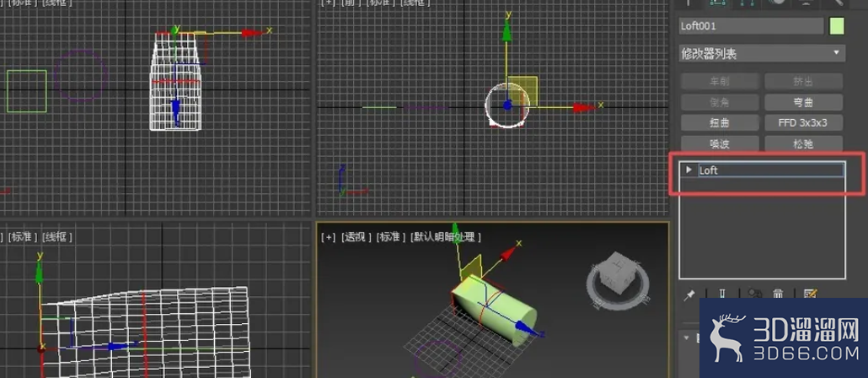Apply the 扭曲 modifier button
The image size is (868, 378).
(x=720, y=123)
